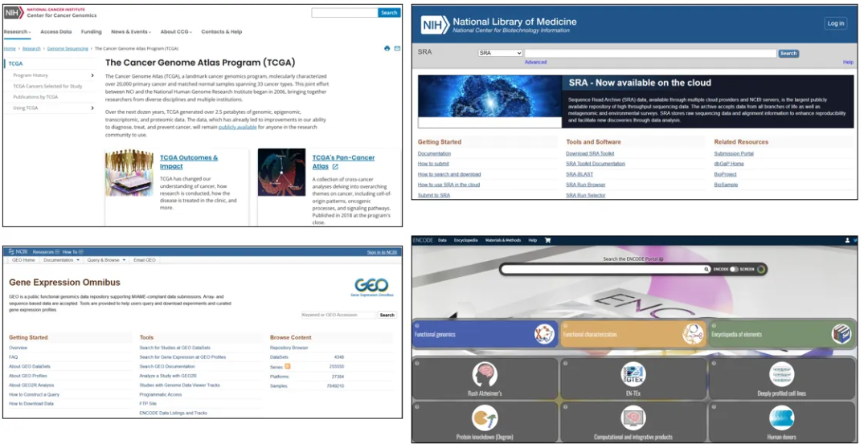
Task: Open the ENCODE shopping cart icon
Action: click(x=548, y=241)
